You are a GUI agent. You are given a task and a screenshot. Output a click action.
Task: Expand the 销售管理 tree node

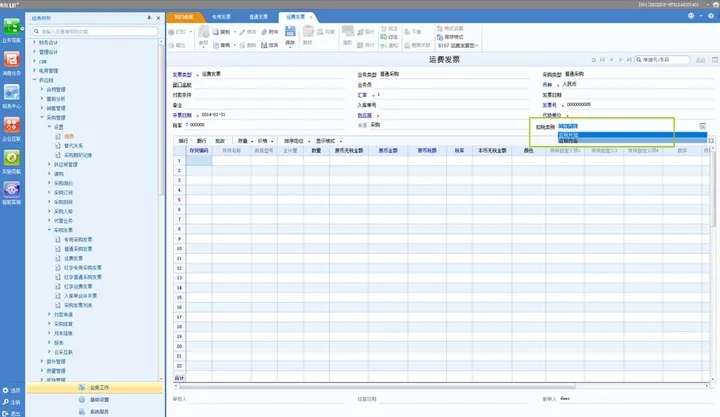(x=42, y=108)
